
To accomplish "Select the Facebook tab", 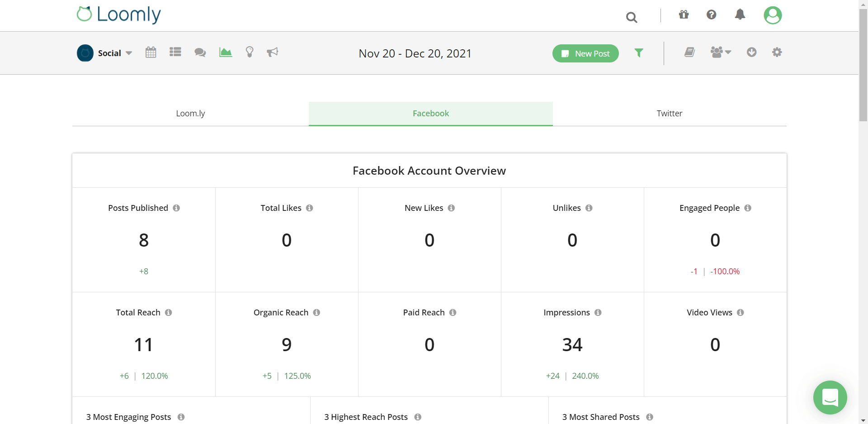I will [431, 114].
